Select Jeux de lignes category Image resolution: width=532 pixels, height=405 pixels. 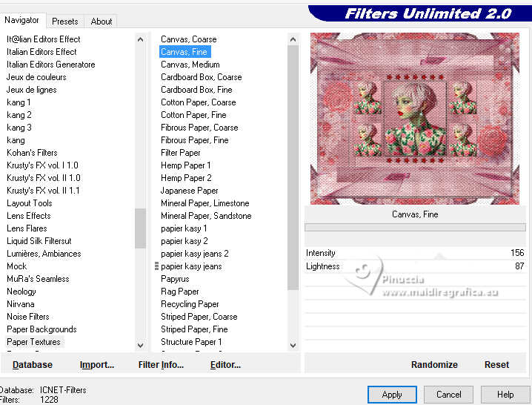coord(32,90)
